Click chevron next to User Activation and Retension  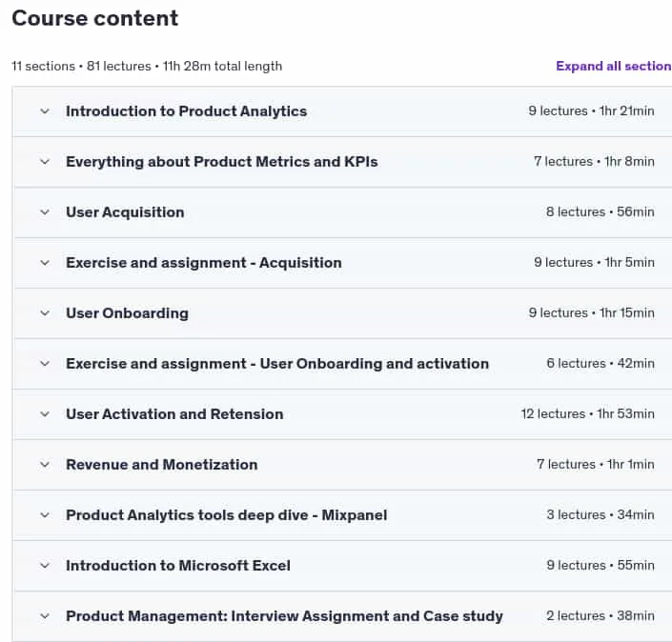click(45, 414)
